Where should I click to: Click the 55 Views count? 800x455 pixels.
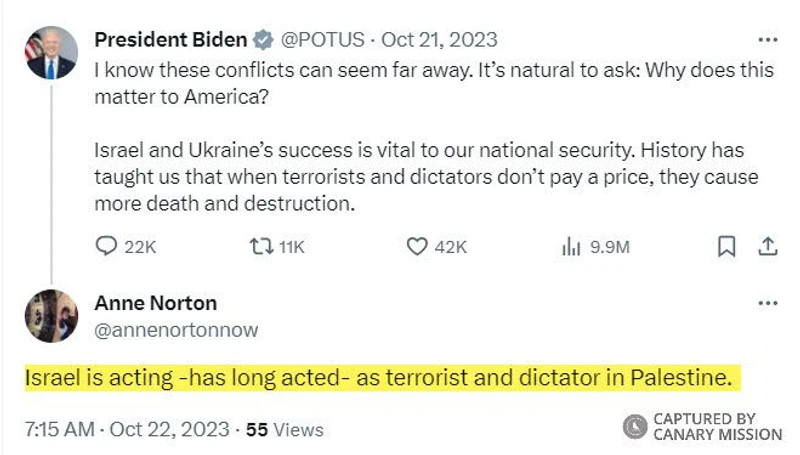(285, 429)
